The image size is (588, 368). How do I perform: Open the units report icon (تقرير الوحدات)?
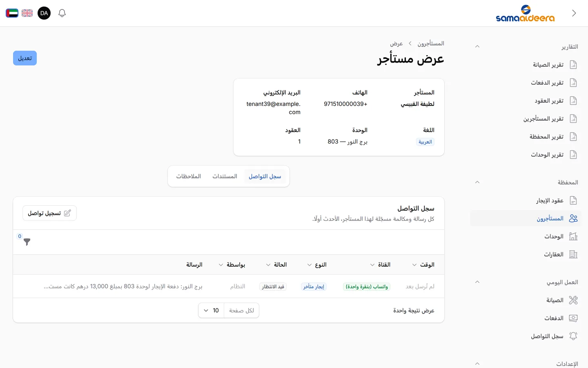tap(573, 155)
